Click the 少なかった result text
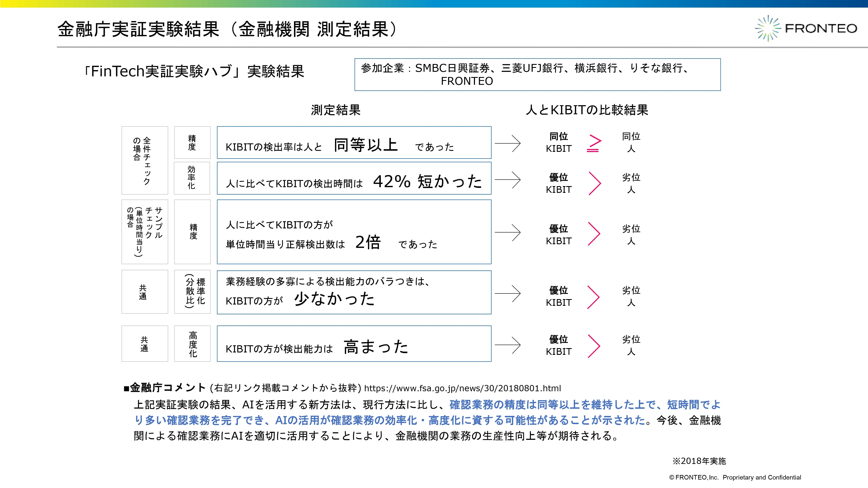Viewport: 868px width, 488px height. (x=334, y=299)
